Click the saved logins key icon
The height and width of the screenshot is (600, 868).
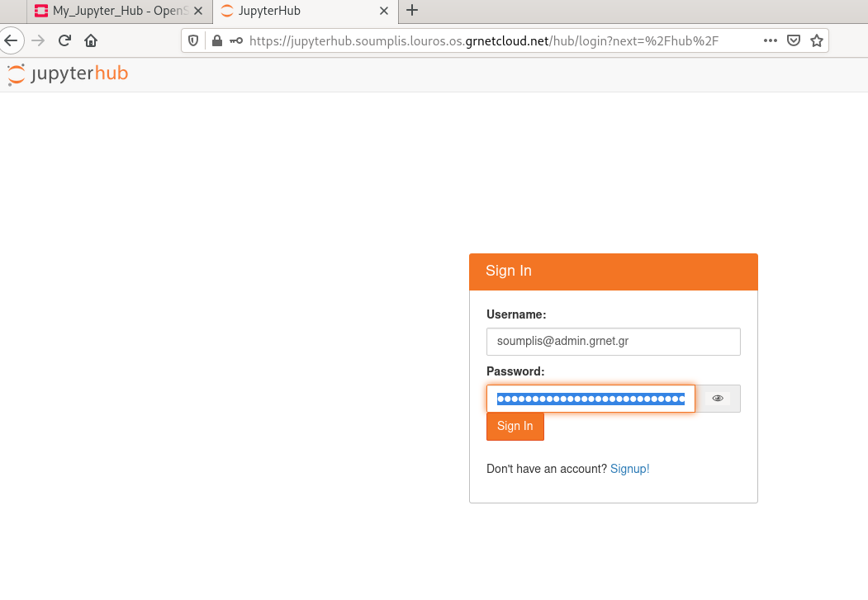tap(236, 40)
